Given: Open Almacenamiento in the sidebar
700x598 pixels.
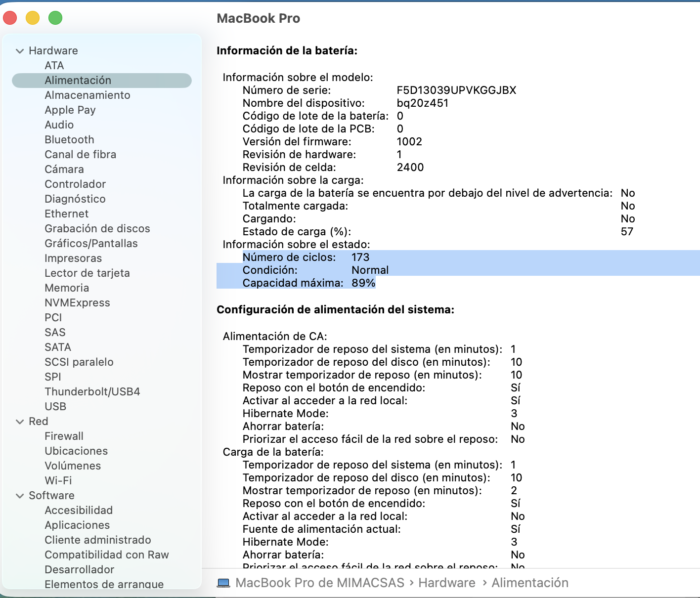Looking at the screenshot, I should coord(87,95).
